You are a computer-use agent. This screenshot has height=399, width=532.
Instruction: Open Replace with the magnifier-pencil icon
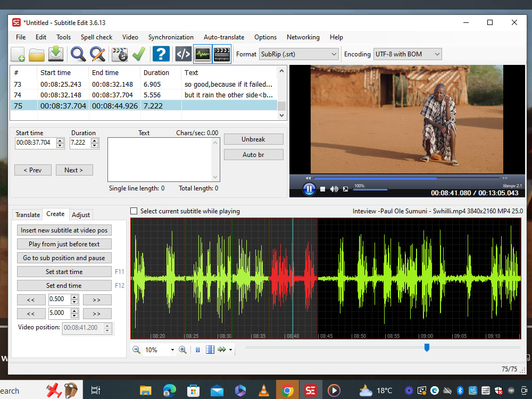pos(98,54)
